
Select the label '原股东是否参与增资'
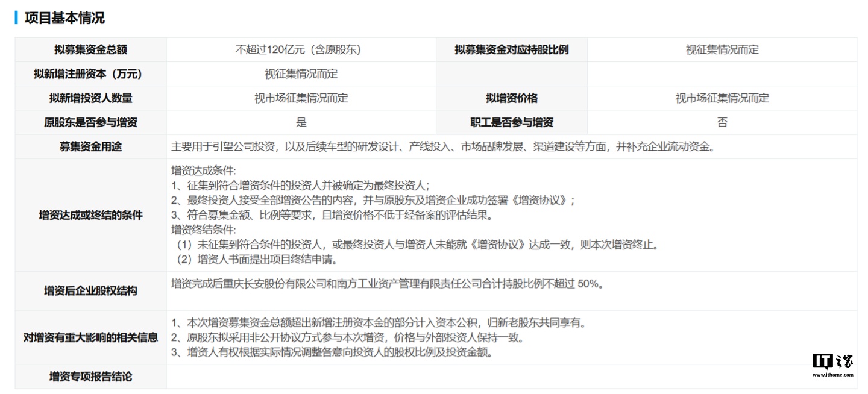(x=90, y=122)
